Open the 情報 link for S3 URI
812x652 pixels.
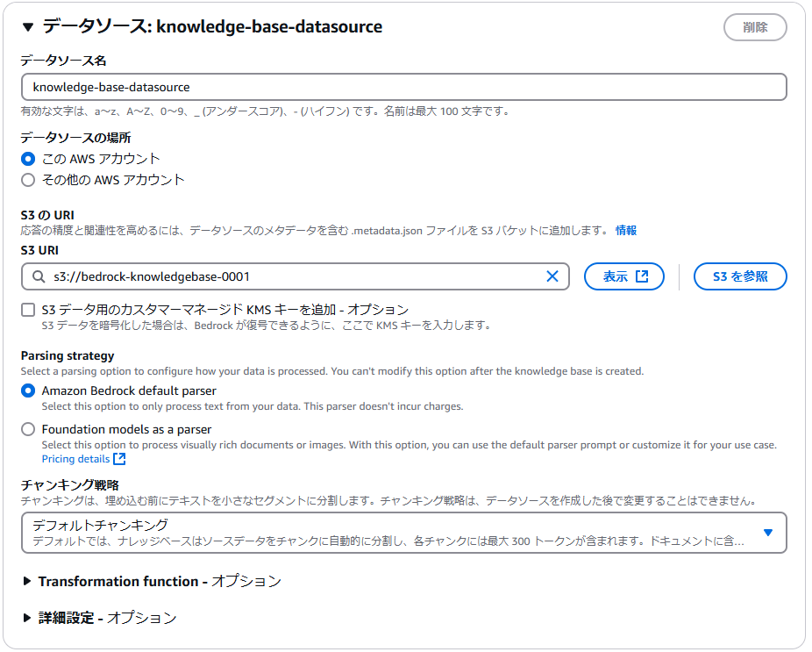click(x=625, y=230)
